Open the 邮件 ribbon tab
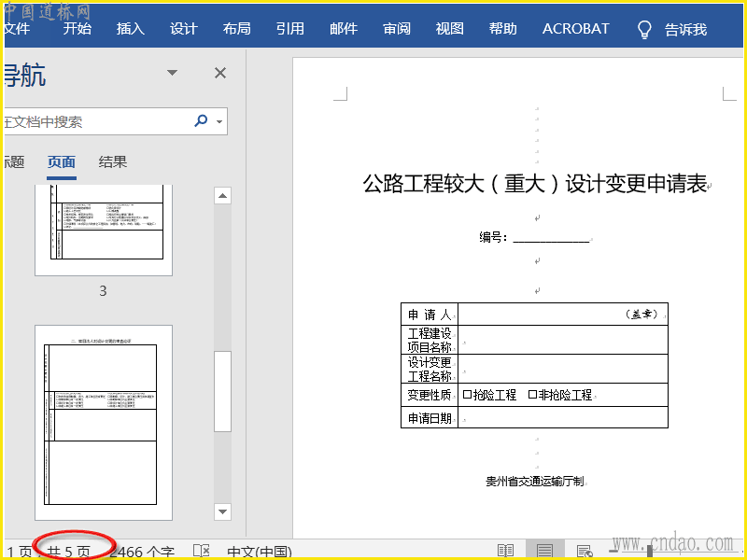 tap(344, 29)
